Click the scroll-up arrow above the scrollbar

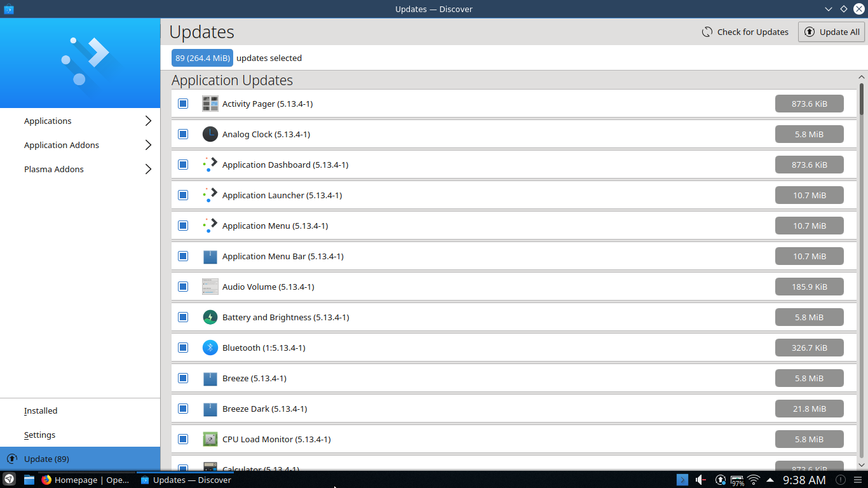(x=862, y=77)
